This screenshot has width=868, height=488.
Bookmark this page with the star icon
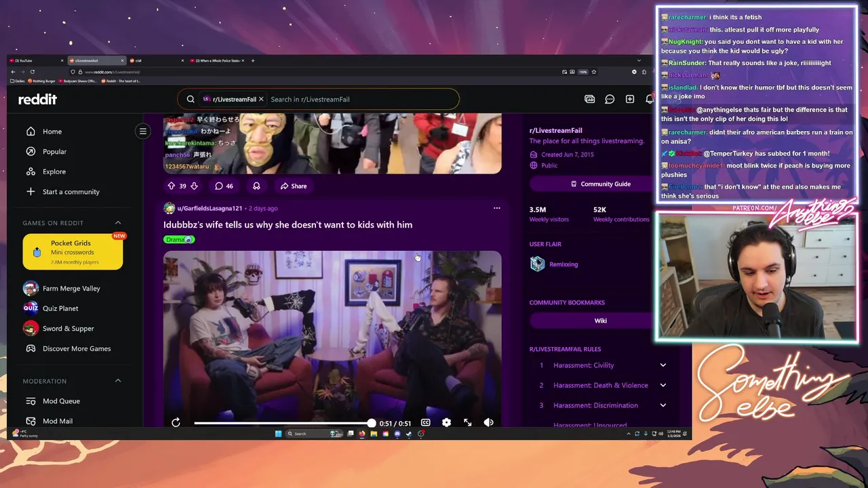pos(593,72)
